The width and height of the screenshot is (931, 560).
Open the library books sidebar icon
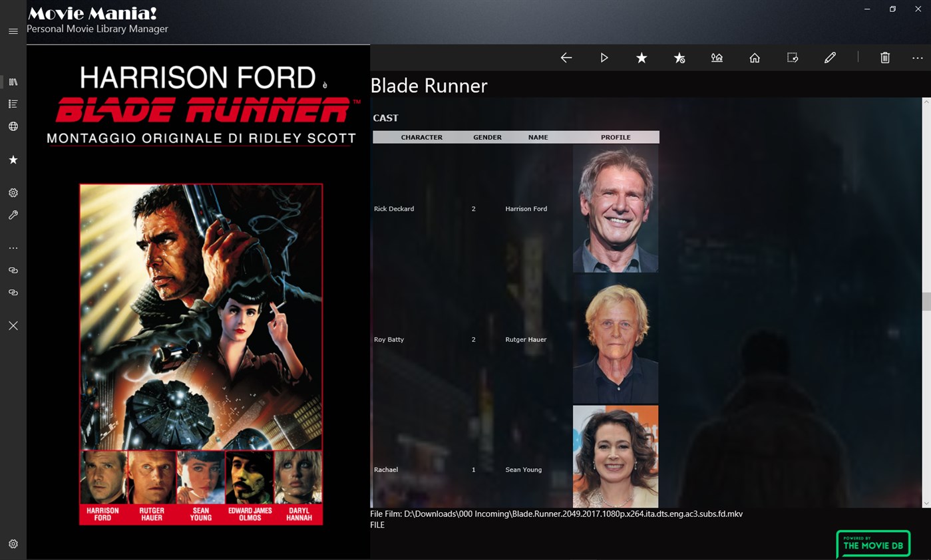tap(13, 82)
